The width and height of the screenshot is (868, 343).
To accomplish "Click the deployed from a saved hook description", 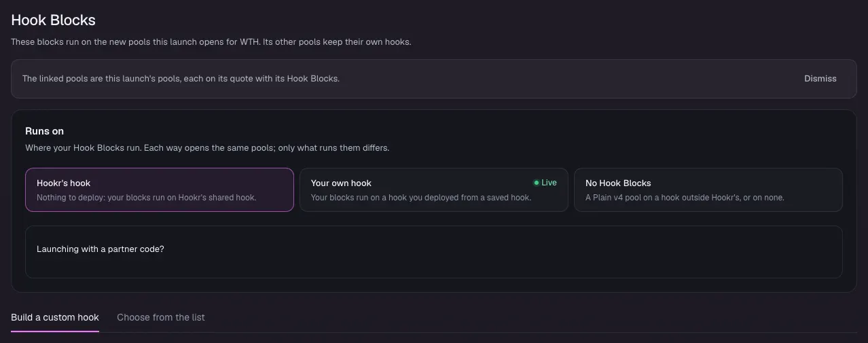I will tap(421, 198).
